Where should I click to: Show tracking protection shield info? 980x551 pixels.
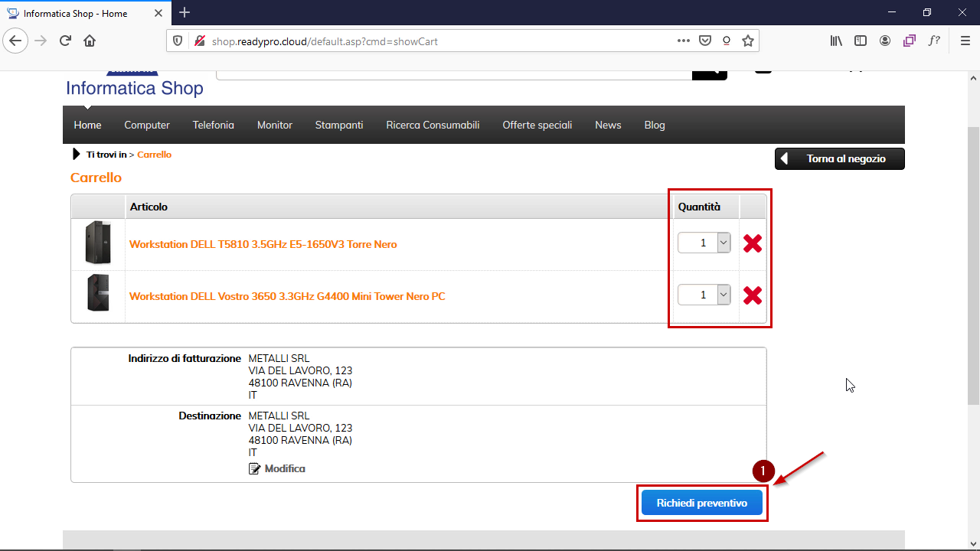(x=178, y=41)
